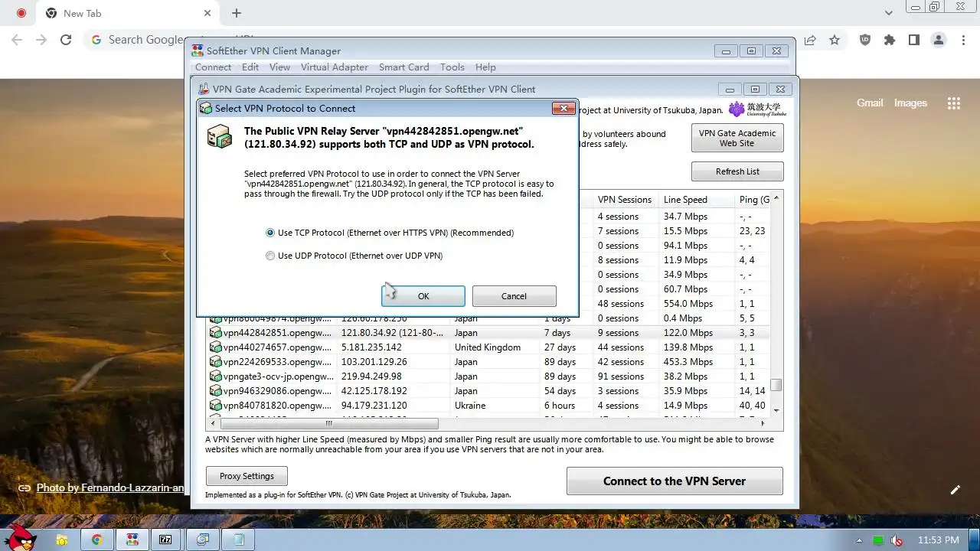Viewport: 980px width, 551px height.
Task: Confirm protocol choice with OK button
Action: 423,296
